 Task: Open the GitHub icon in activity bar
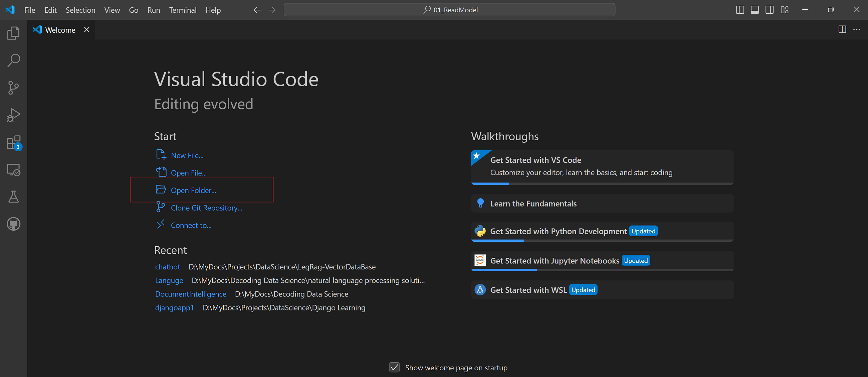pyautogui.click(x=13, y=224)
